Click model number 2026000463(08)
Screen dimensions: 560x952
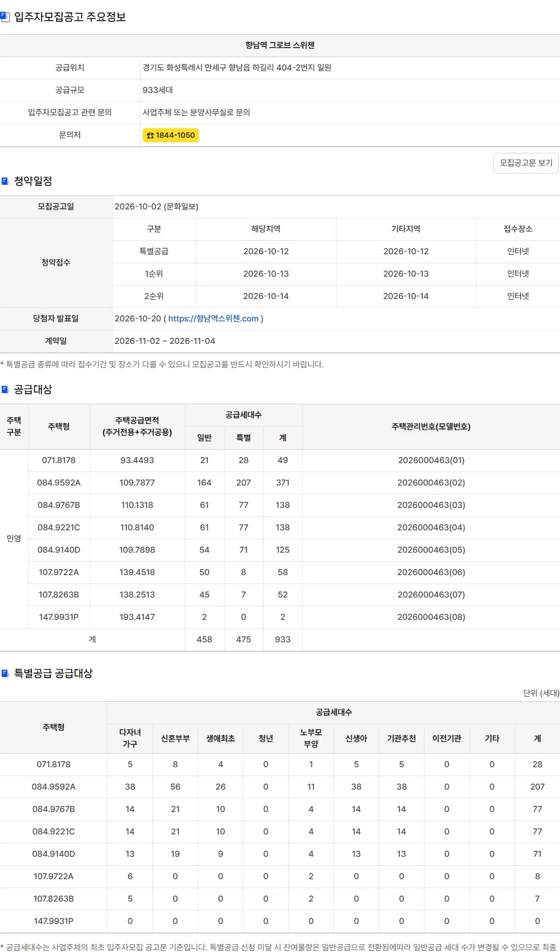(x=431, y=617)
